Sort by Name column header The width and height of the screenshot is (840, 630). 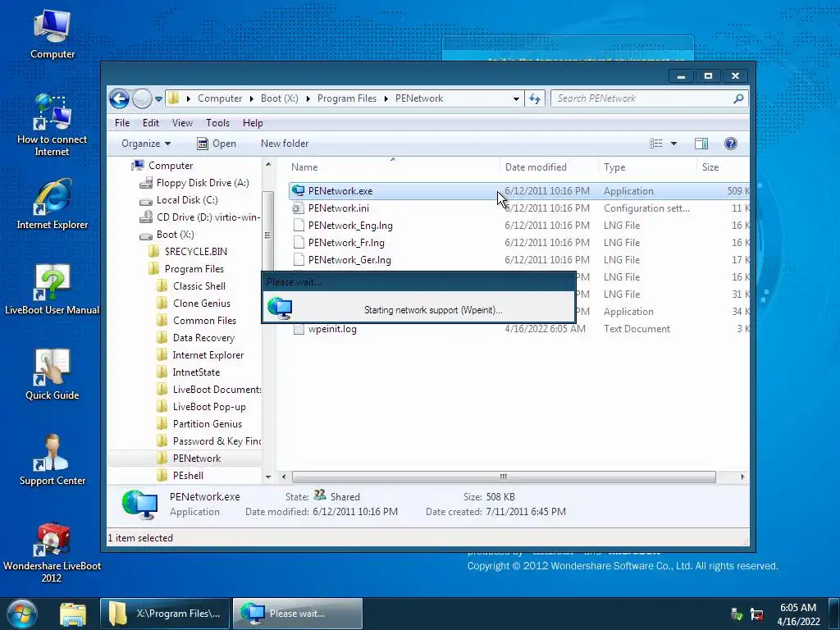coord(393,167)
